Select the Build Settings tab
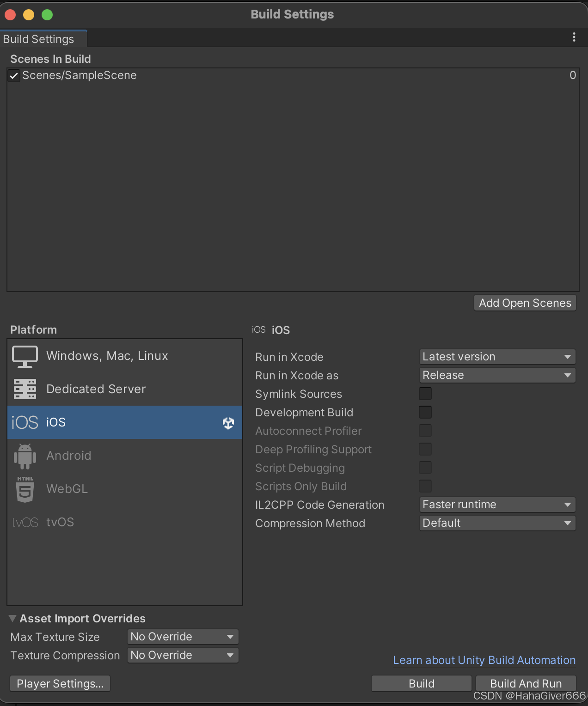The height and width of the screenshot is (706, 588). point(43,39)
